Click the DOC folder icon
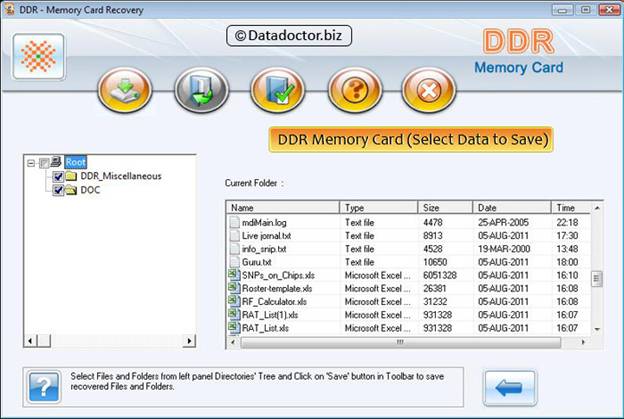 point(71,190)
